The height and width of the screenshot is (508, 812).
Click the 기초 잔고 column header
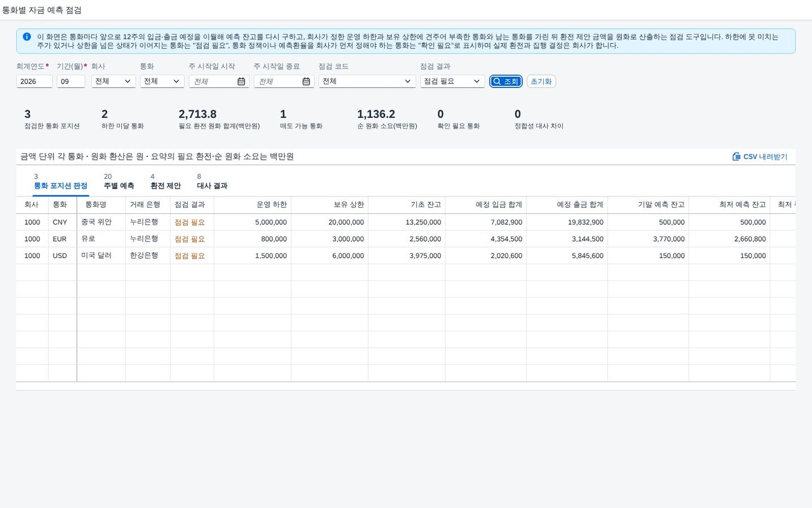[x=407, y=205]
